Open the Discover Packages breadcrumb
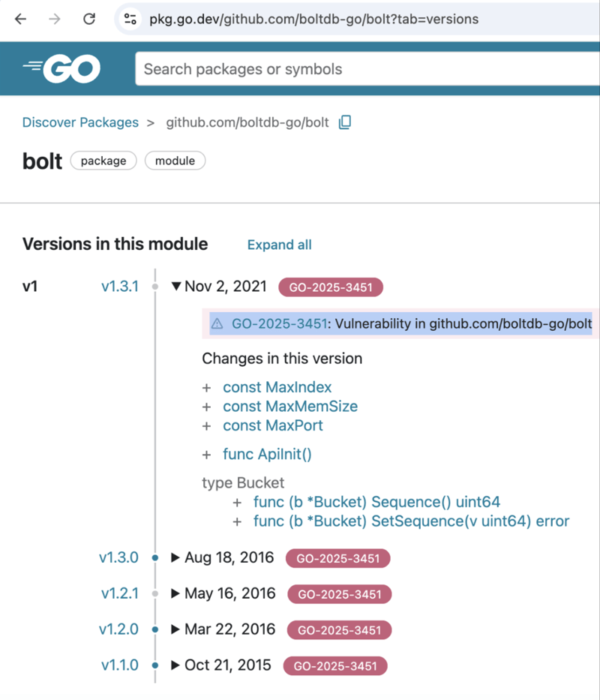 (80, 122)
